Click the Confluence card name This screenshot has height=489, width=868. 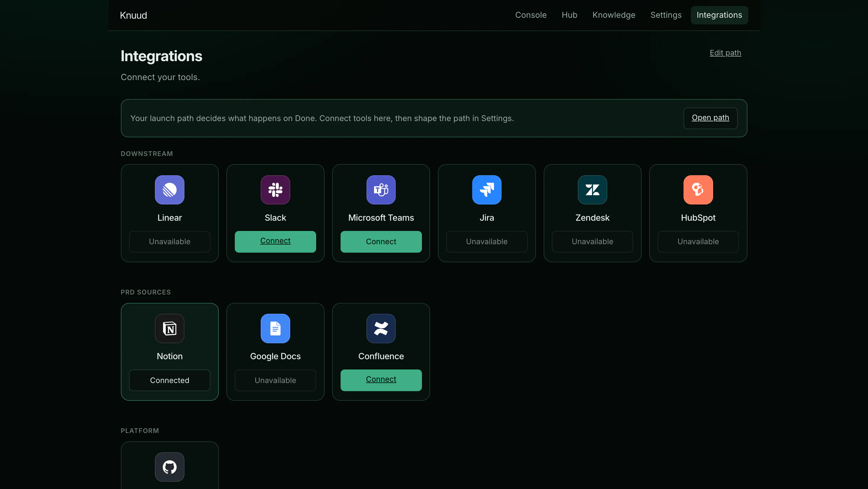[381, 357]
